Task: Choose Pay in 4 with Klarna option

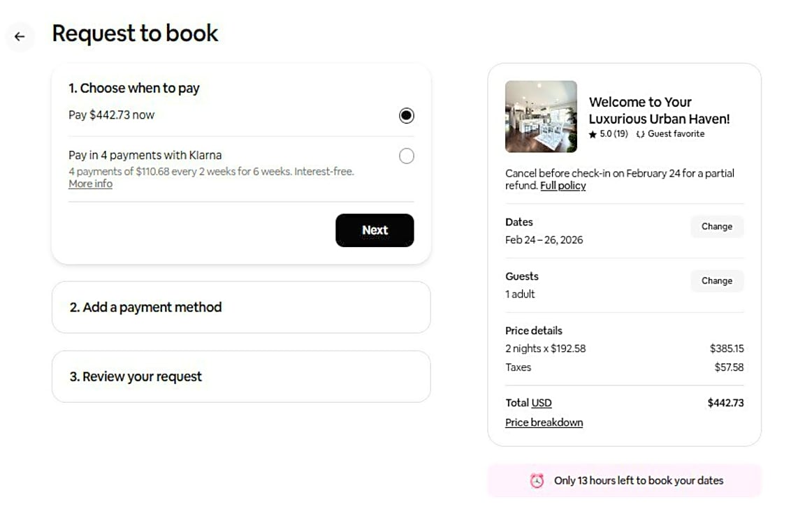Action: (x=406, y=156)
